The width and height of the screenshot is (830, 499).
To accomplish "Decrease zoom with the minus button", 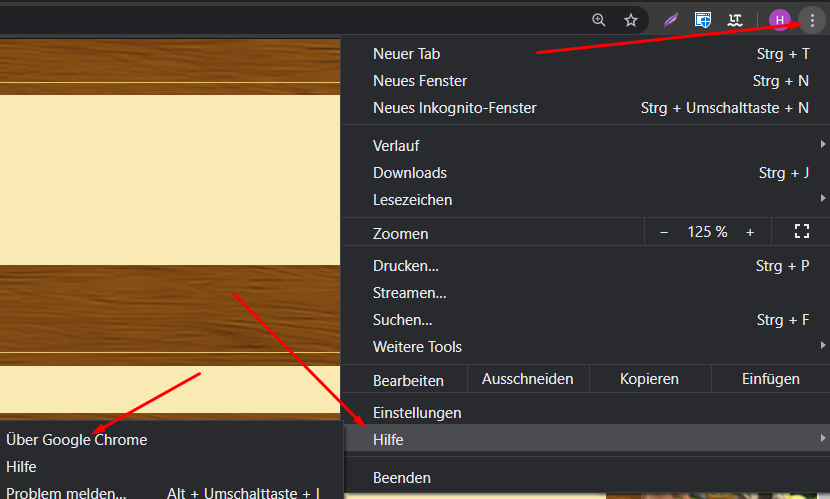I will [x=664, y=232].
